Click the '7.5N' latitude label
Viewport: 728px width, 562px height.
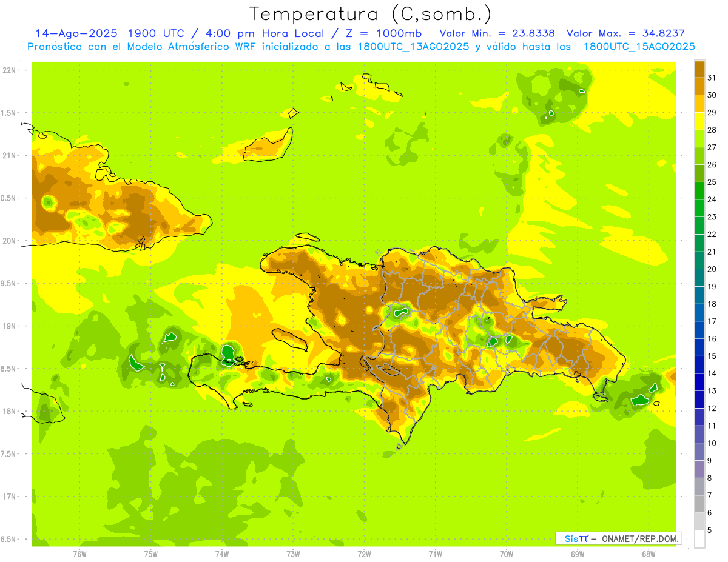(9, 453)
